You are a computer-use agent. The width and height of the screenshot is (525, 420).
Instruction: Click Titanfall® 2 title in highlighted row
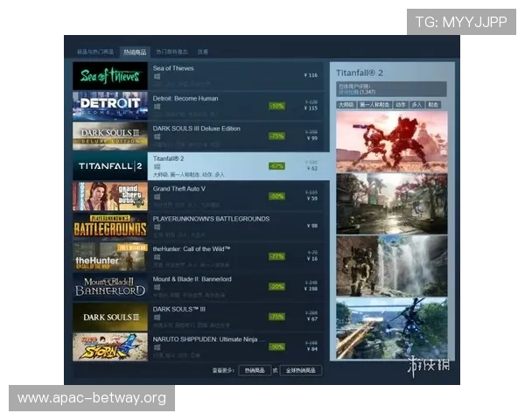click(168, 158)
